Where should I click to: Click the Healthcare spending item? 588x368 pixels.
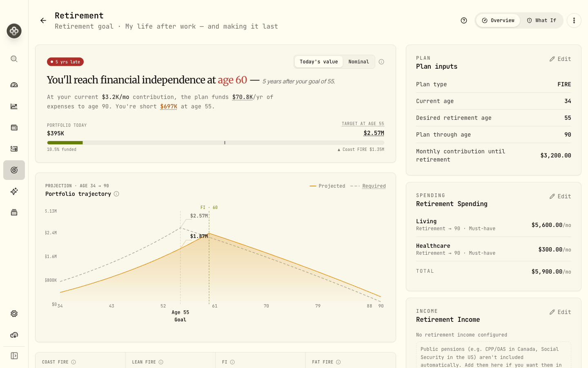[x=494, y=249]
